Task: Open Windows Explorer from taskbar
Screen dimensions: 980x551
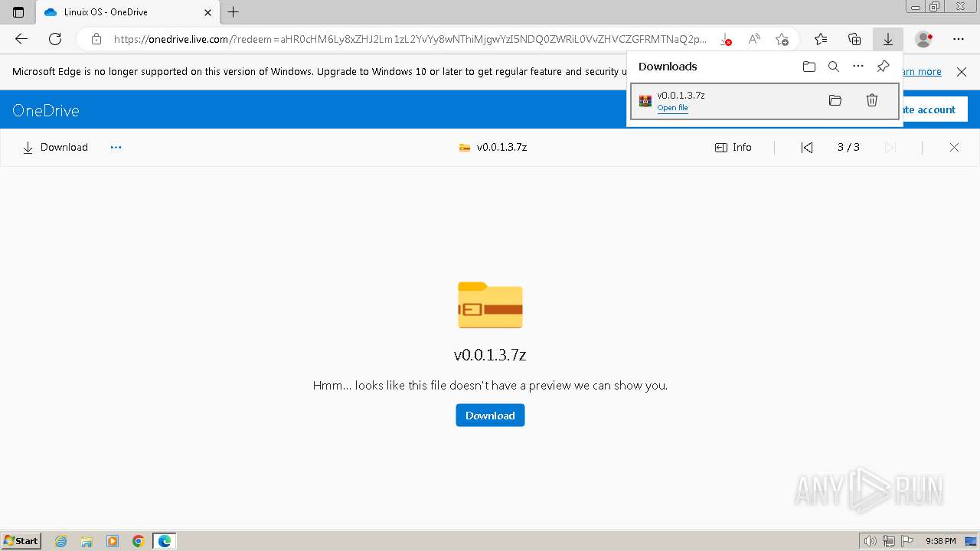Action: pos(87,541)
